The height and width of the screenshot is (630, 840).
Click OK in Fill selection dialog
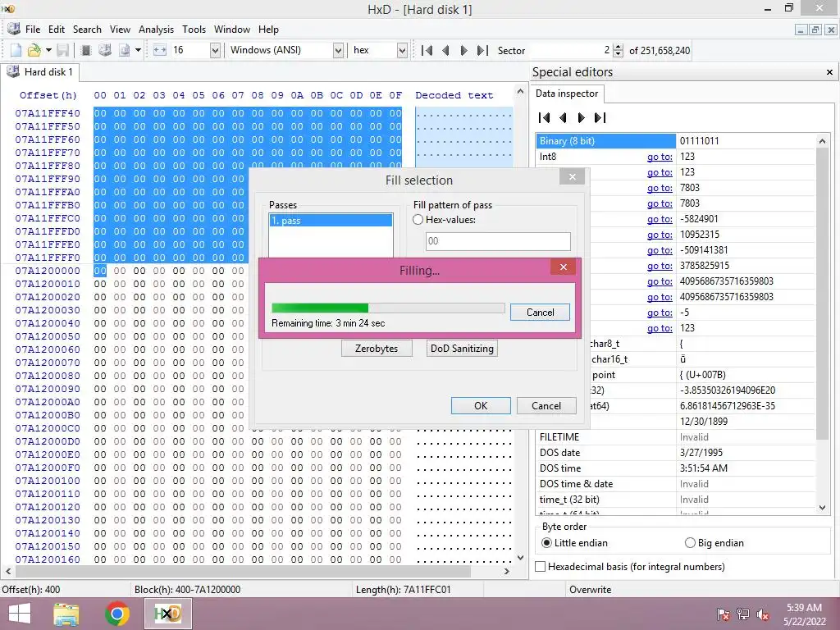[481, 405]
